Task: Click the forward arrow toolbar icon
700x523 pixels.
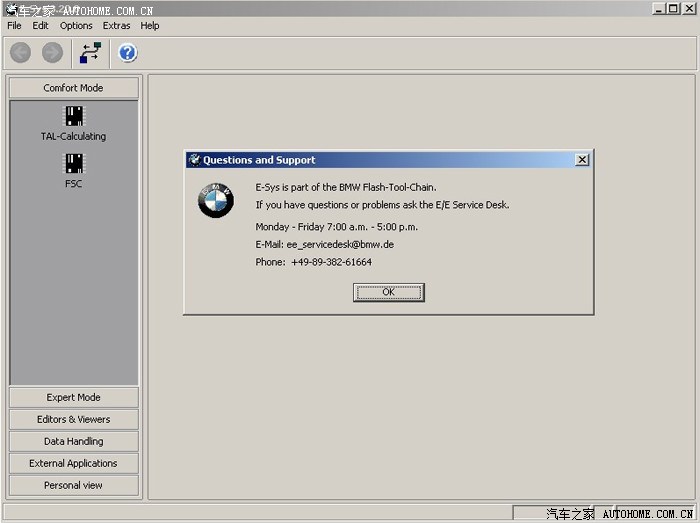Action: coord(52,53)
